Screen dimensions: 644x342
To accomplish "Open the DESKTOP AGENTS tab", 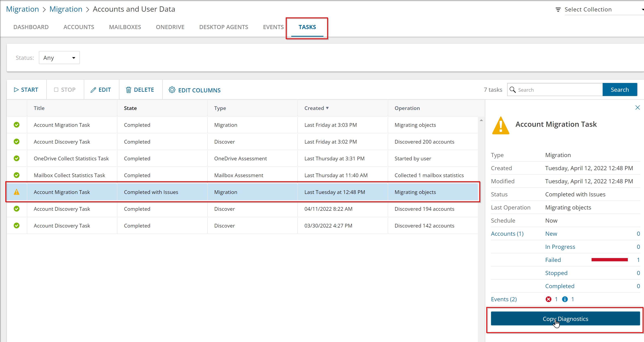I will click(223, 27).
